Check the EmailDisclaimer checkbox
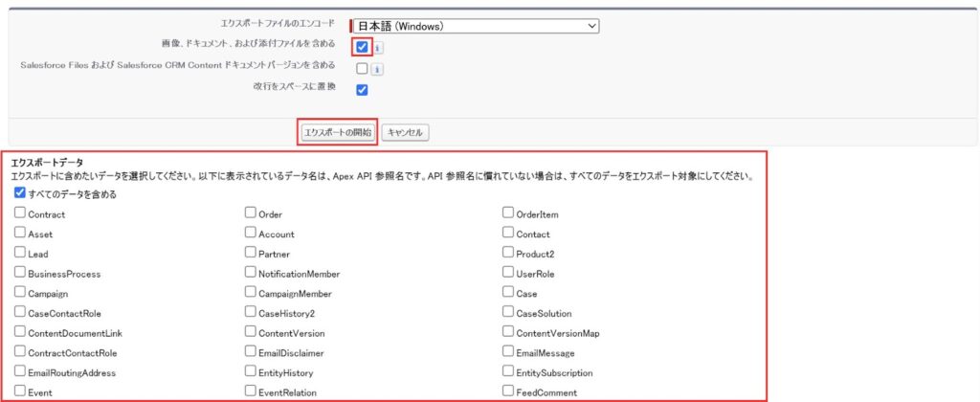This screenshot has height=402, width=980. click(251, 351)
